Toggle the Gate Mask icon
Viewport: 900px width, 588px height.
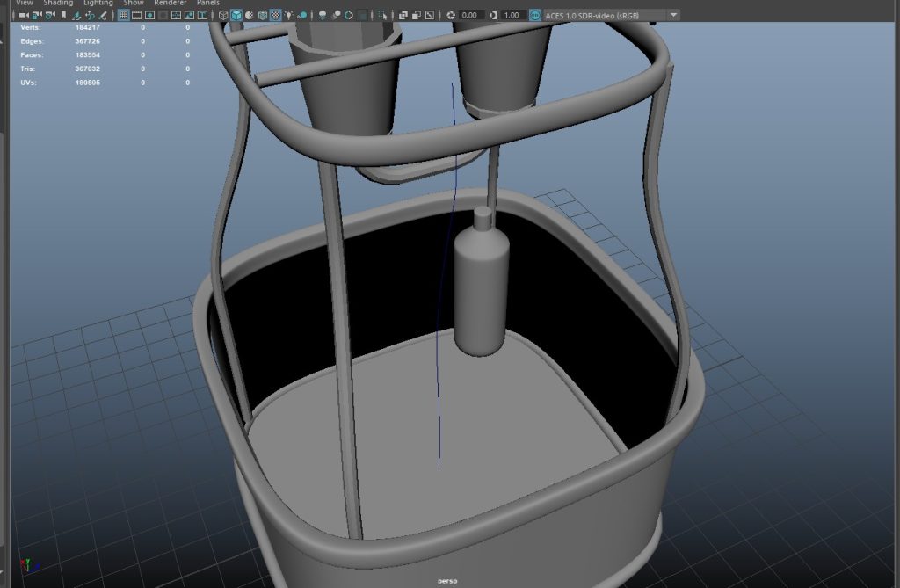(163, 16)
